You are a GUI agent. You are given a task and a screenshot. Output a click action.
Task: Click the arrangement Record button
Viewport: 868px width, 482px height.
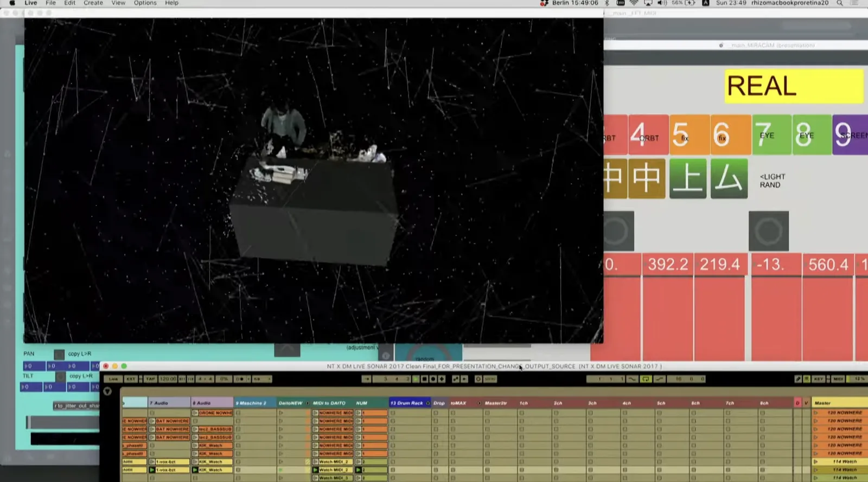pos(433,379)
